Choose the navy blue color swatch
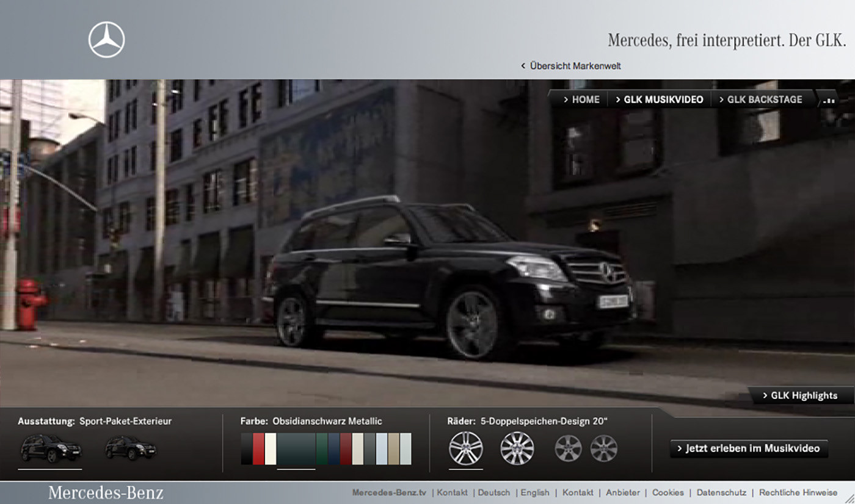Screen dimensions: 855x504 pos(334,449)
